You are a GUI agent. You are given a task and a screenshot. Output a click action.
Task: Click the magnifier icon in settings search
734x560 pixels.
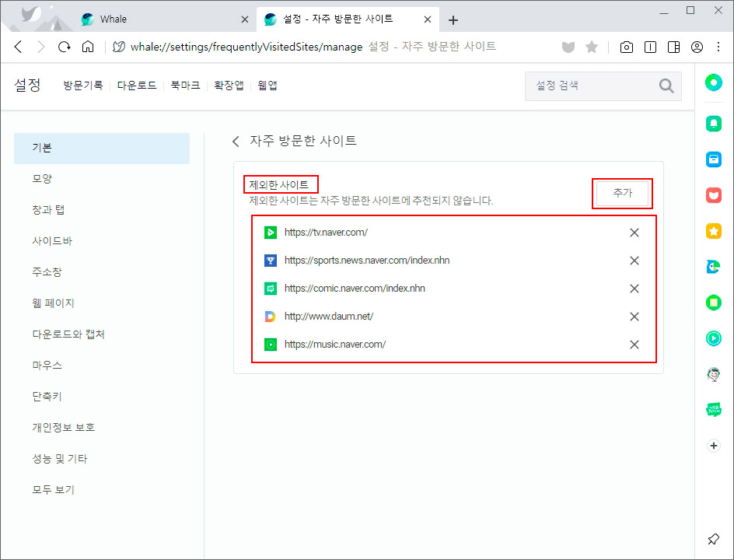point(666,86)
